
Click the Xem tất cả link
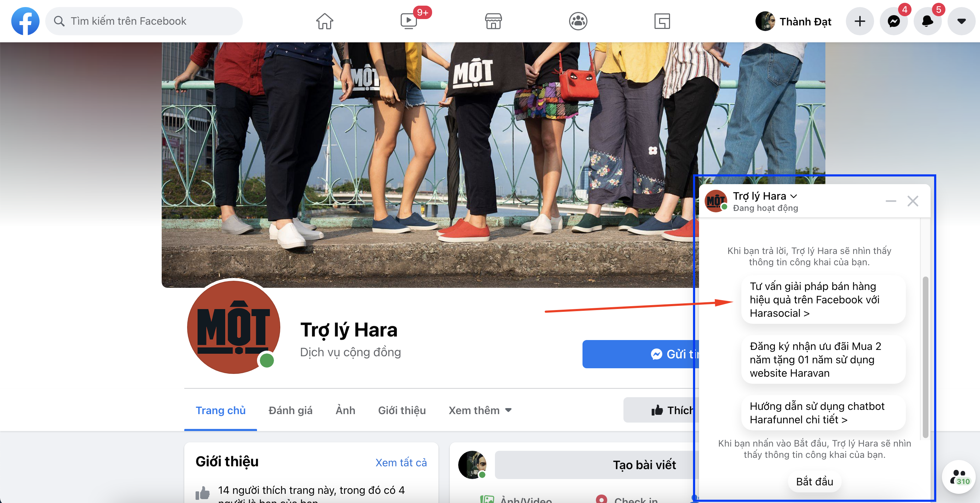click(x=401, y=462)
